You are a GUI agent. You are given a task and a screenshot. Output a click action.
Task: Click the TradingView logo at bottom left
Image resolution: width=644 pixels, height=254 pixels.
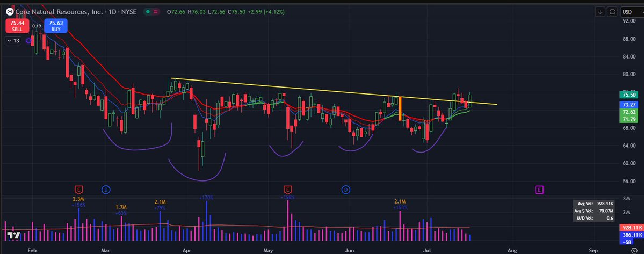pos(13,236)
